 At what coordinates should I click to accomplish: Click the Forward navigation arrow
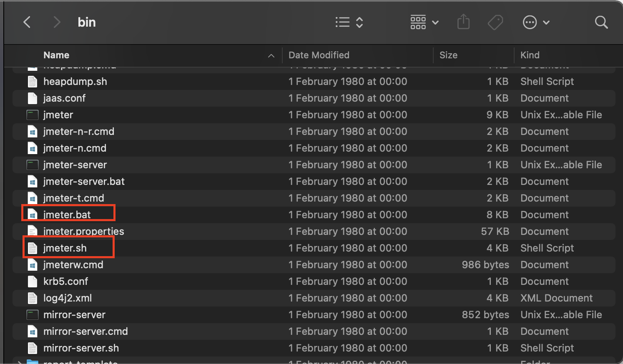tap(57, 22)
